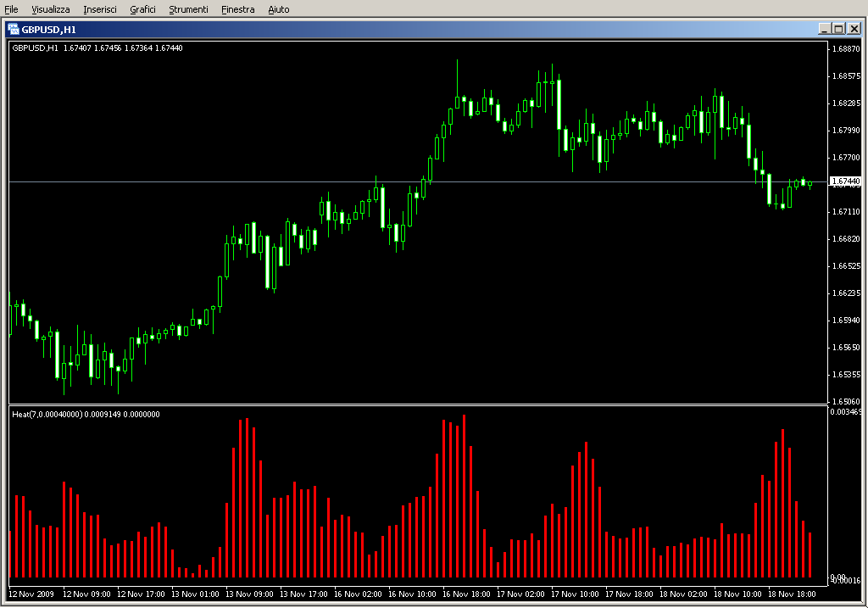868x608 pixels.
Task: Click the 1.68870 price scale label
Action: pos(846,48)
